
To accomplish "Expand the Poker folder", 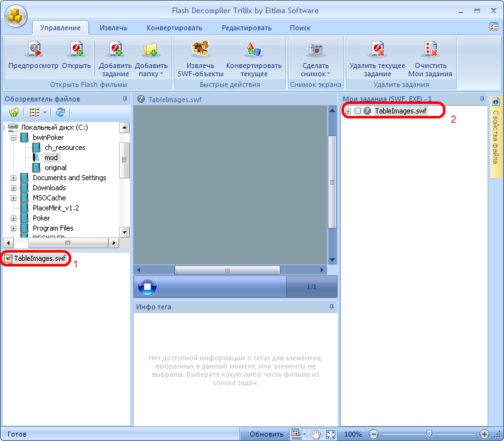I will click(13, 218).
